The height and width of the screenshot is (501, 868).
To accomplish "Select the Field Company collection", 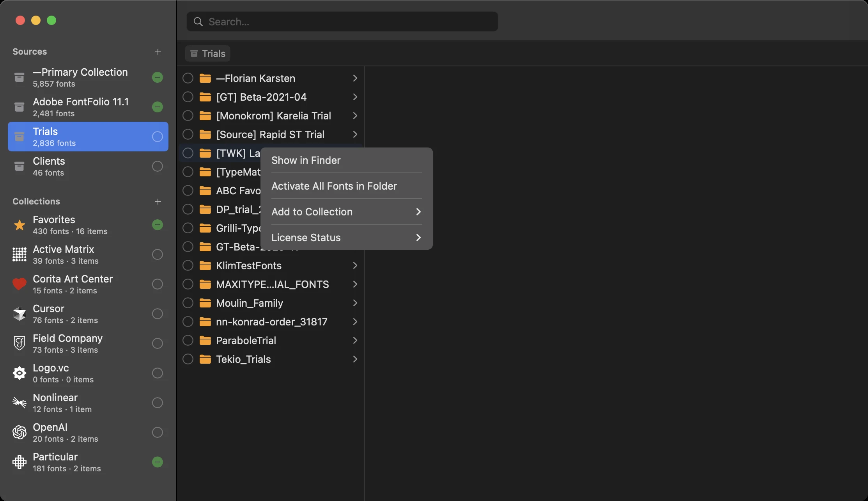I will tap(88, 343).
